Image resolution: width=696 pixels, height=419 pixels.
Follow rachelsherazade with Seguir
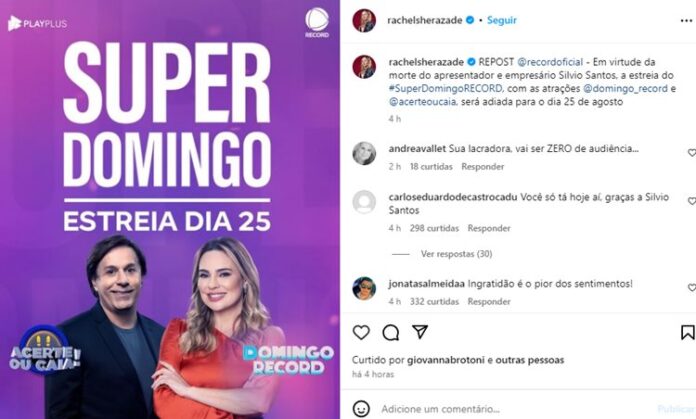[x=502, y=20]
